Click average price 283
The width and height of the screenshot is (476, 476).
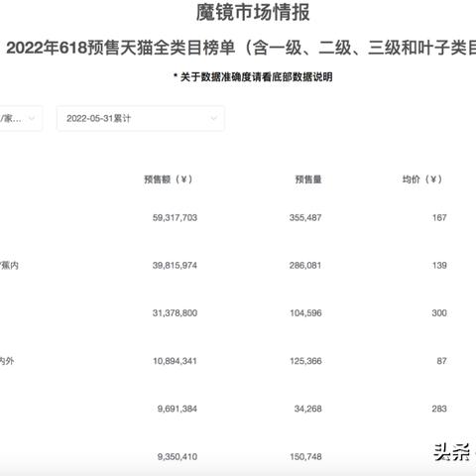[439, 409]
